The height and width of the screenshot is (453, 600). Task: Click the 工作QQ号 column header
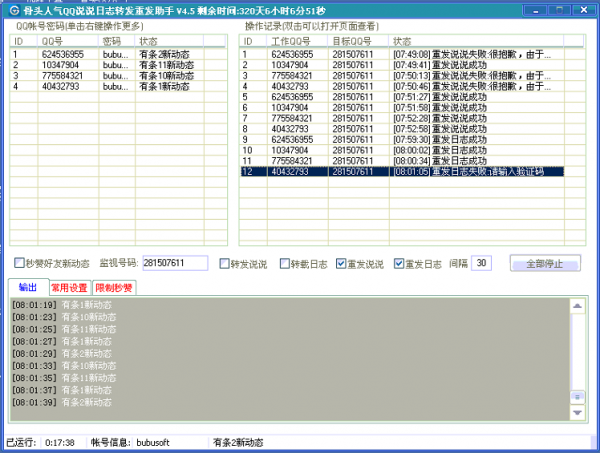[297, 41]
